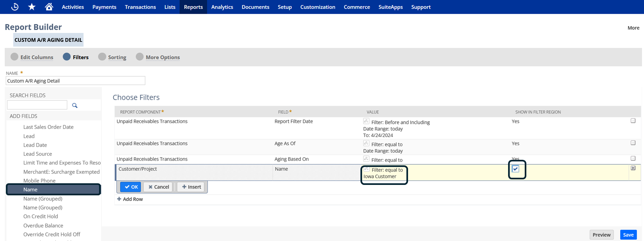
Task: Open the SuiteApps menu
Action: 390,7
